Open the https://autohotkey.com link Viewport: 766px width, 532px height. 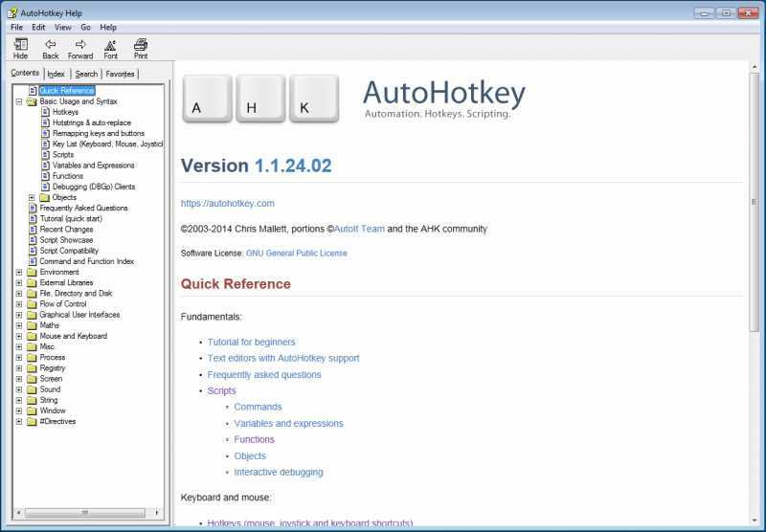(x=228, y=204)
